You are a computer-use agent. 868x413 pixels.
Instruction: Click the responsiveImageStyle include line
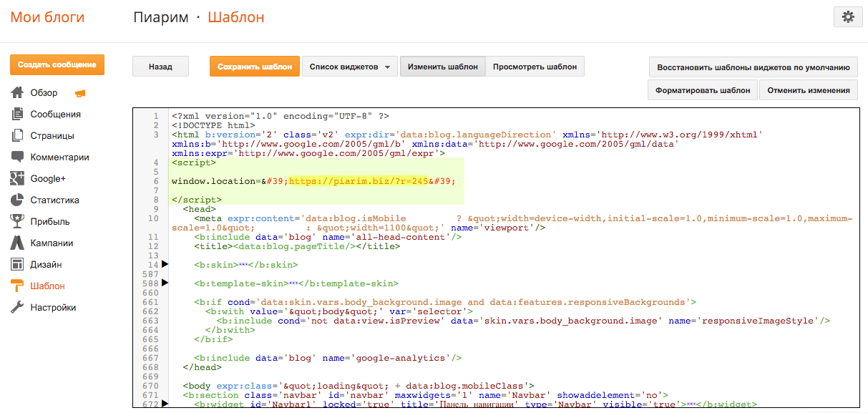pos(523,321)
